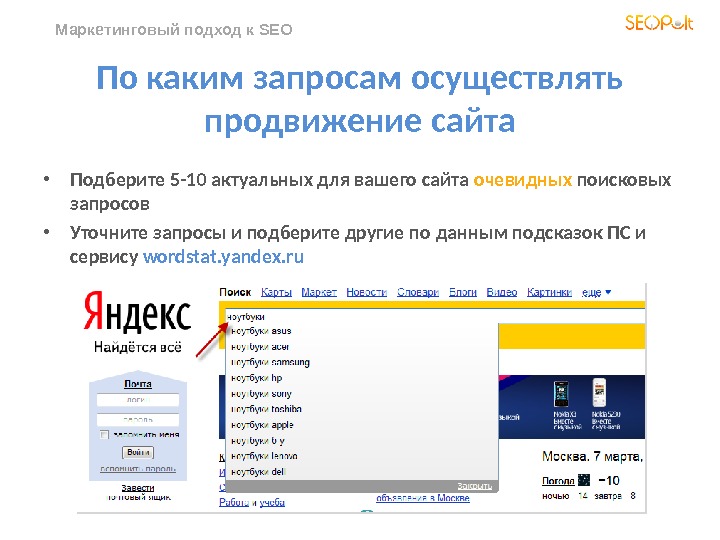Select the Поиск tab
The height and width of the screenshot is (540, 720).
pos(235,292)
